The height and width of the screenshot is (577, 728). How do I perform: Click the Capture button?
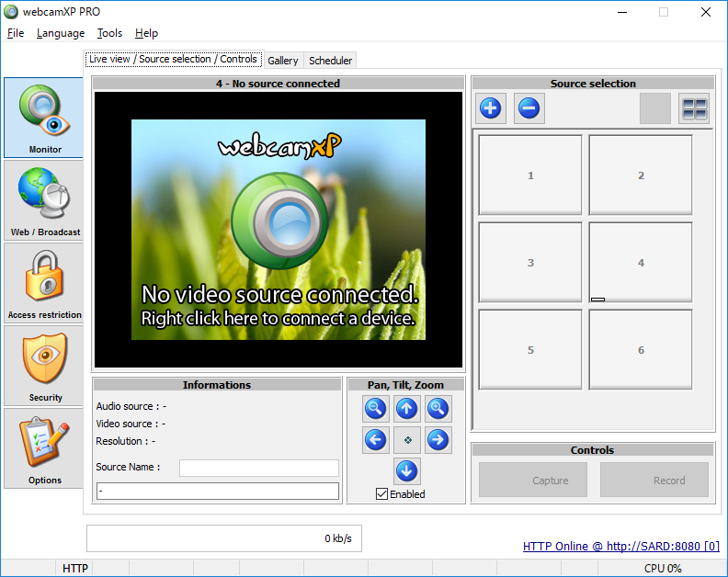[533, 480]
